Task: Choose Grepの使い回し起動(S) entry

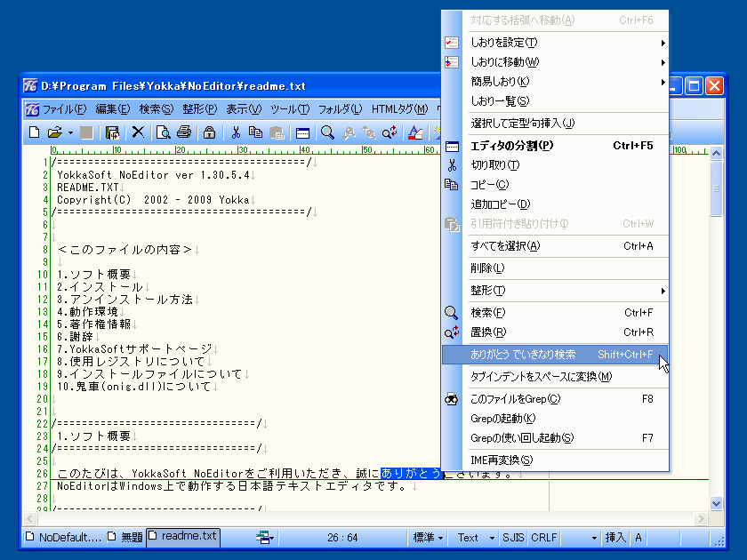Action: point(556,438)
